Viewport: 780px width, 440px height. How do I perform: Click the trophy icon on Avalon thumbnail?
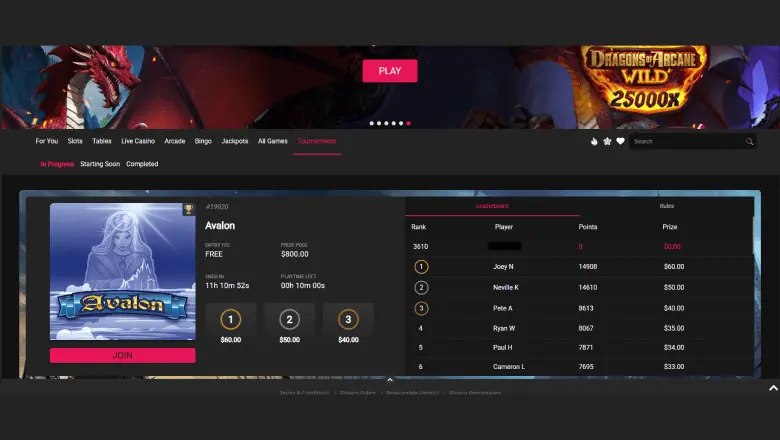coord(188,209)
